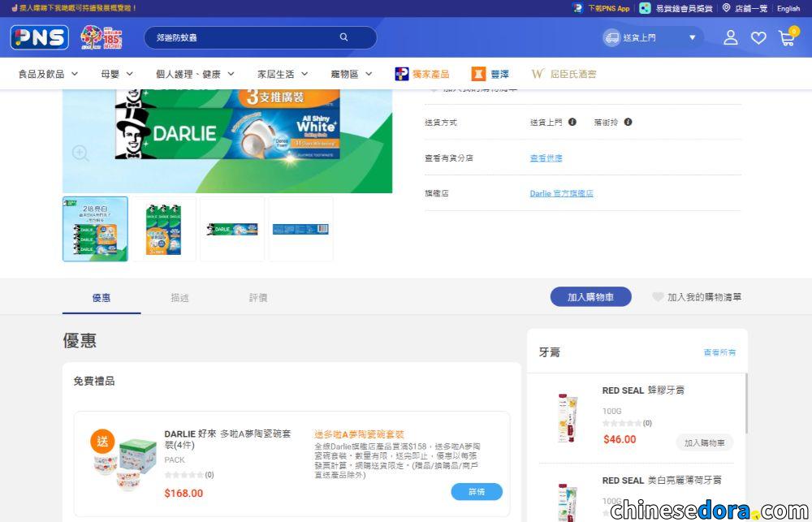Image resolution: width=812 pixels, height=522 pixels.
Task: Click the zoom magnifier on product image
Action: (80, 153)
